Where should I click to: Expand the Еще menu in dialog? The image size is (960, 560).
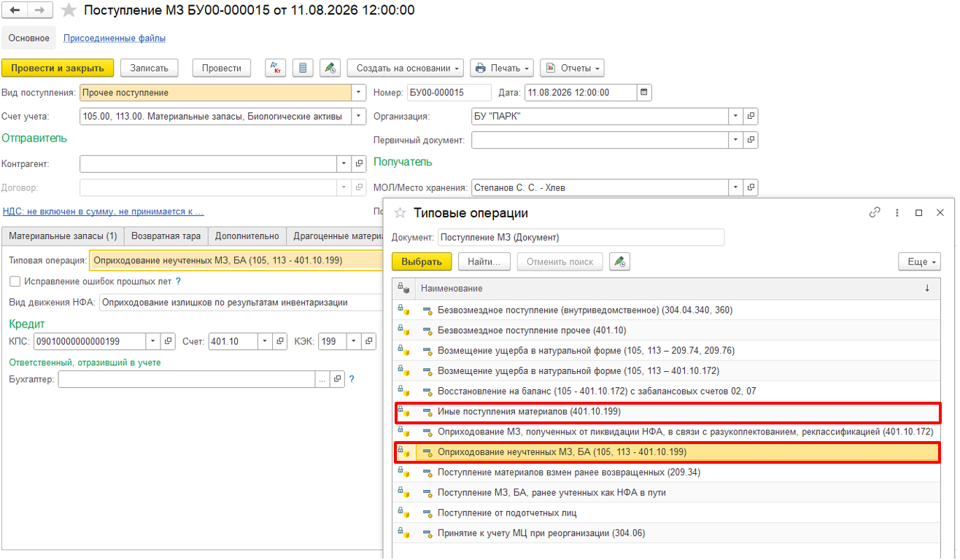[919, 262]
